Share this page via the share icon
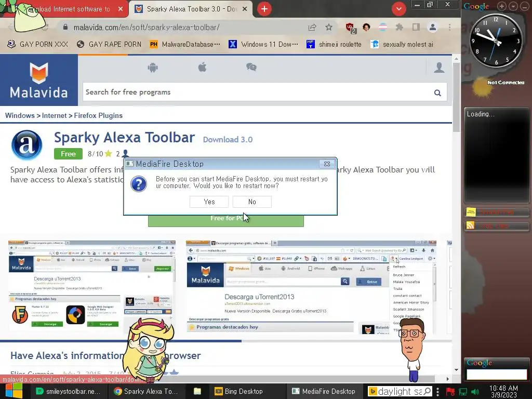The height and width of the screenshot is (399, 532). pos(312,28)
